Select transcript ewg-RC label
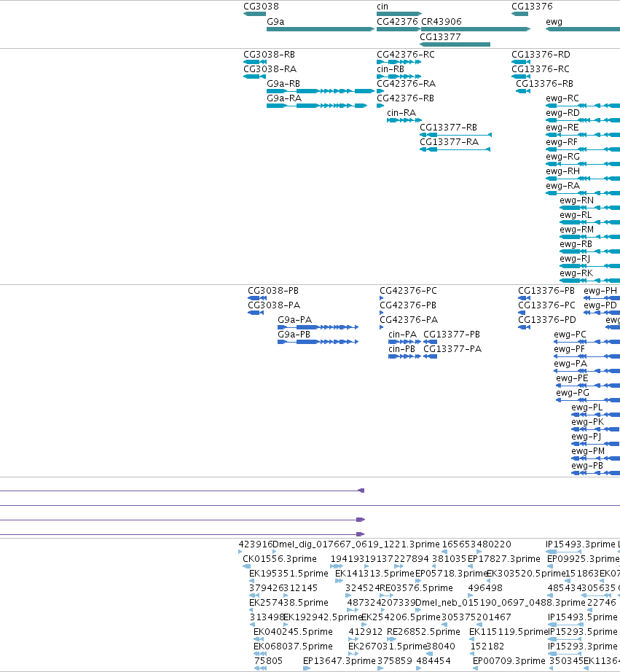This screenshot has width=620, height=672. (x=562, y=98)
